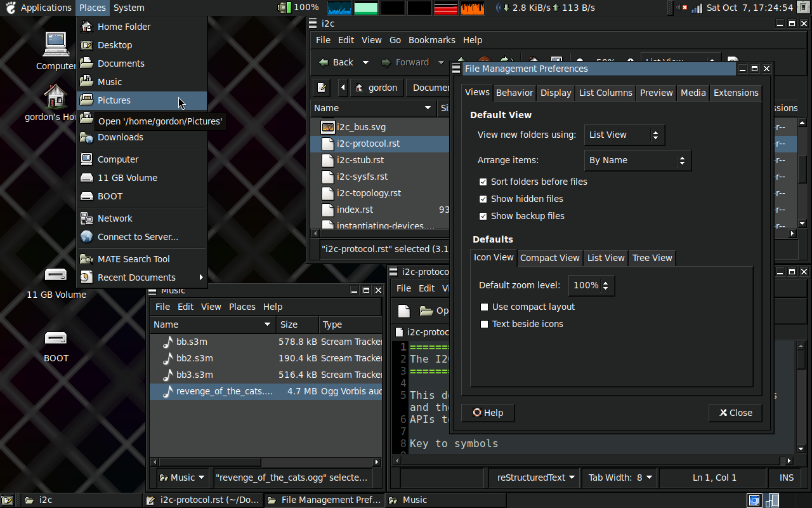812x508 pixels.
Task: Open the Compact View defaults tab
Action: (550, 258)
